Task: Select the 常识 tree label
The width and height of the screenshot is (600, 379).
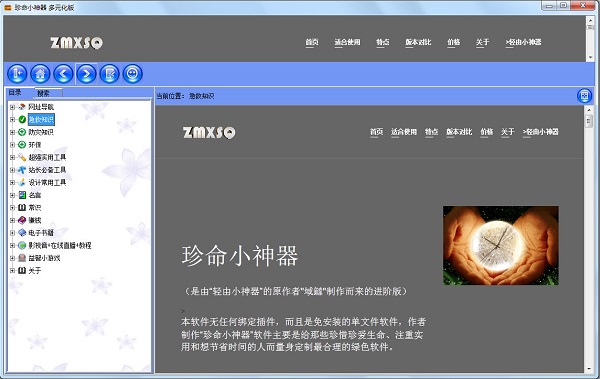Action: tap(34, 207)
